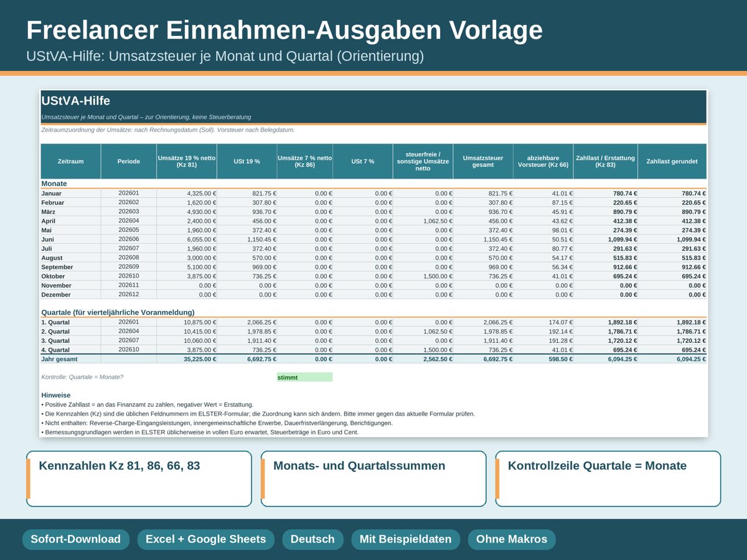Click the yearly revenue total 35,225.00 €

pos(187,359)
